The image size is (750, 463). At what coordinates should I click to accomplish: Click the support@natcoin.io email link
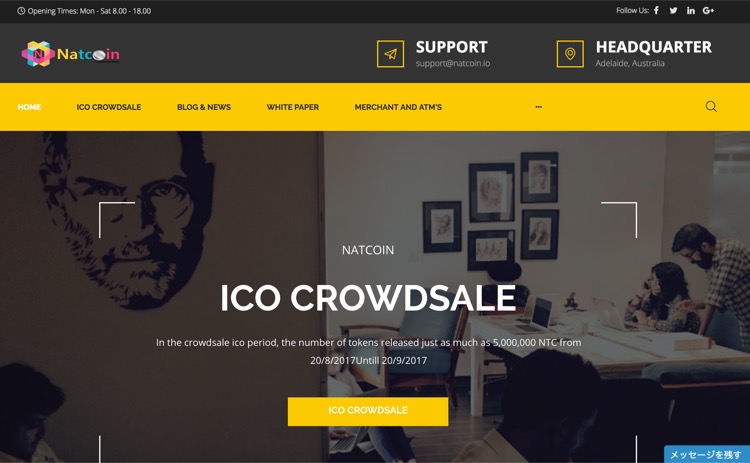coord(452,63)
